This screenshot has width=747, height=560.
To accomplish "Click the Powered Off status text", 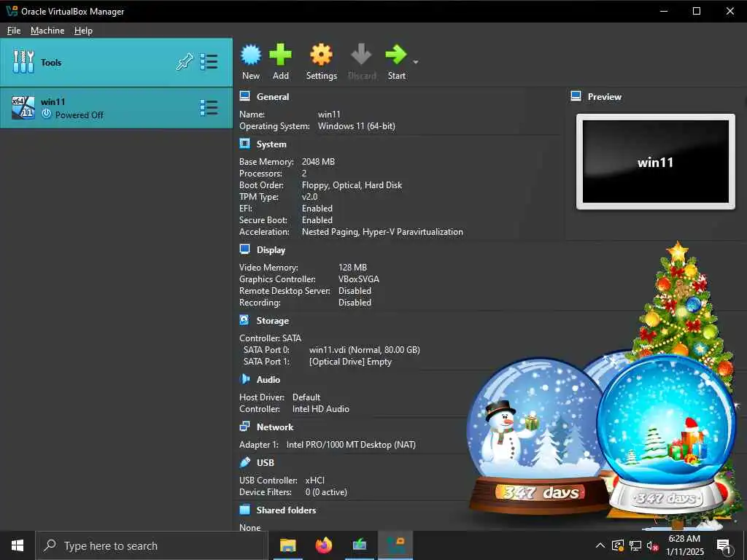I will coord(79,114).
